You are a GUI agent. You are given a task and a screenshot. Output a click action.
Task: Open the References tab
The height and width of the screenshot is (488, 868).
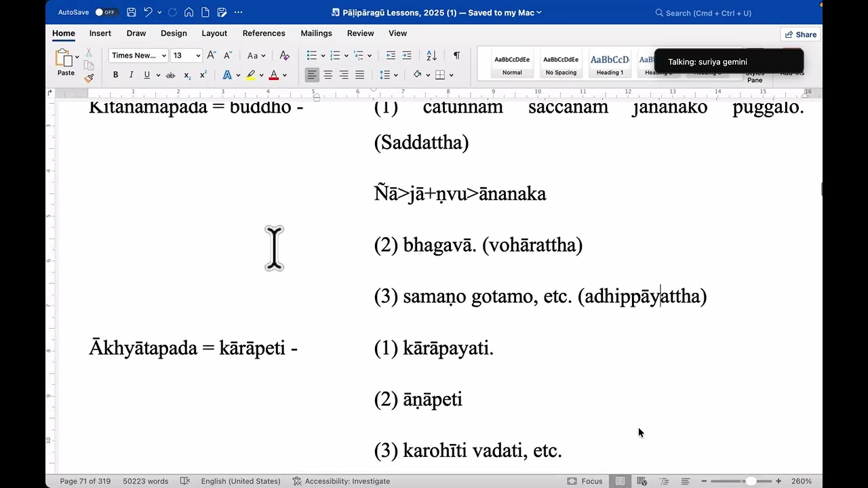tap(264, 33)
